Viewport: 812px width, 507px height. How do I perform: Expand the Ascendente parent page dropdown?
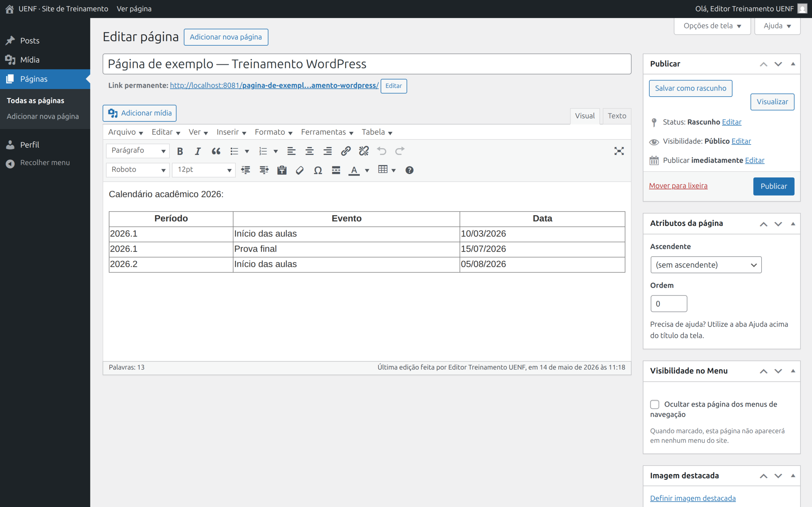706,265
